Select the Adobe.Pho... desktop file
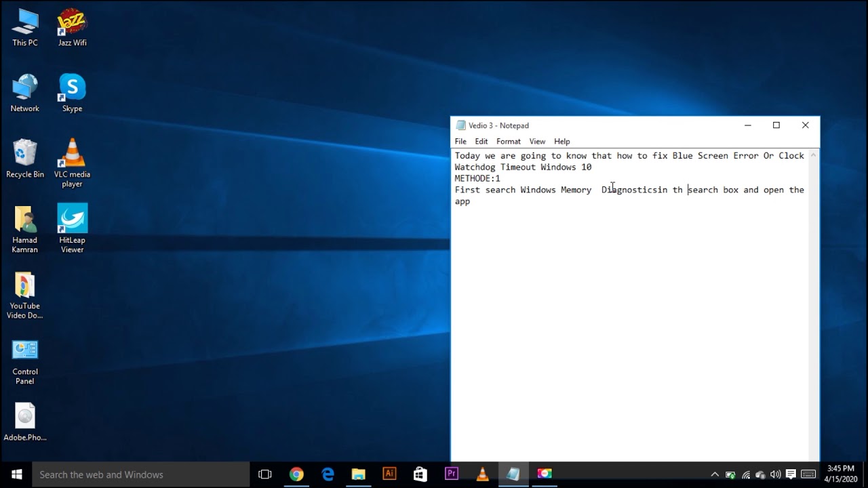Image resolution: width=868 pixels, height=488 pixels. 25,422
